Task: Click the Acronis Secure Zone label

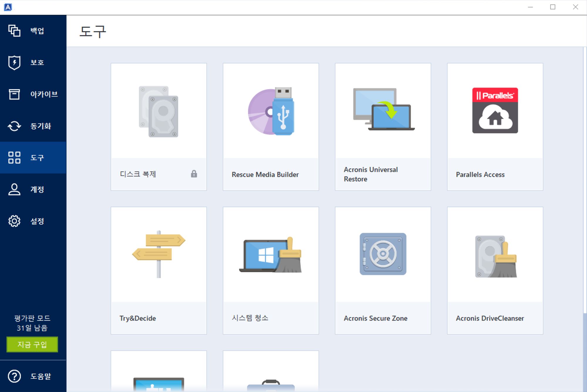Action: [x=375, y=318]
